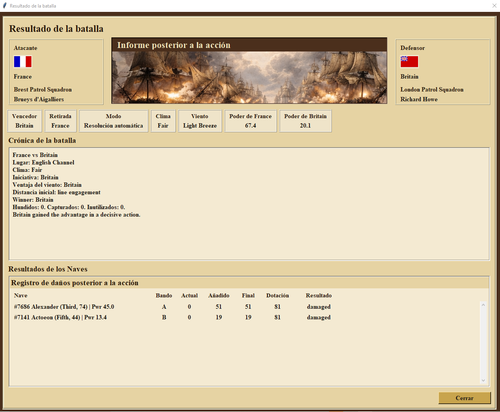Click the Brest Patrol Squadron text

tap(43, 89)
